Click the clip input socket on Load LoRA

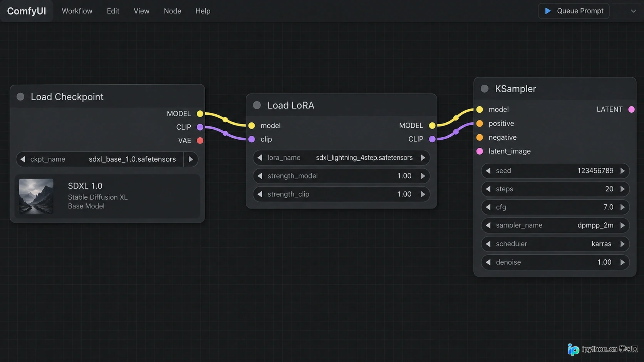pos(252,139)
